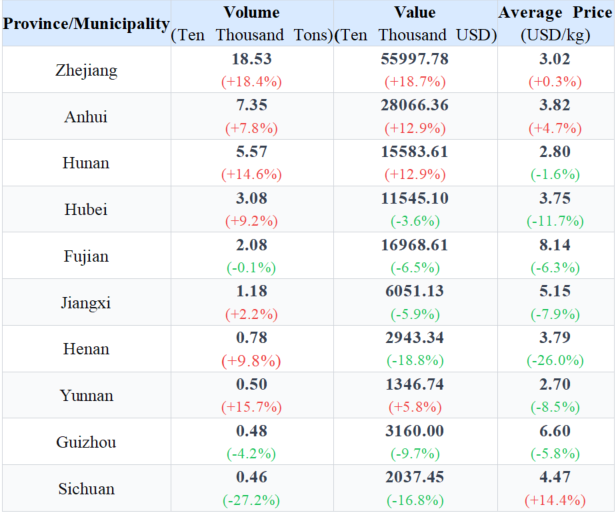Image resolution: width=616 pixels, height=513 pixels.
Task: Select the Guizhou row label
Action: pyautogui.click(x=85, y=442)
